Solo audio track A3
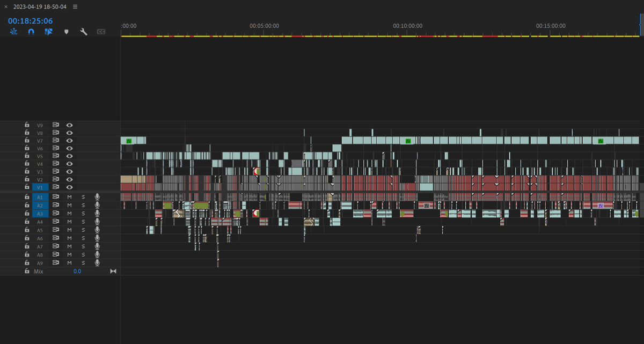 (x=83, y=213)
